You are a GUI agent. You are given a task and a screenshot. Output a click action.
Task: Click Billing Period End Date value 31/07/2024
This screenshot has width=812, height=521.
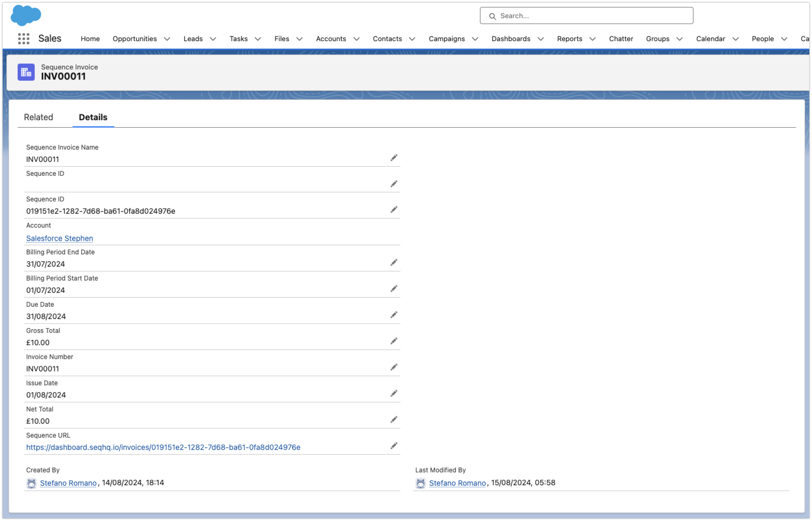point(45,264)
